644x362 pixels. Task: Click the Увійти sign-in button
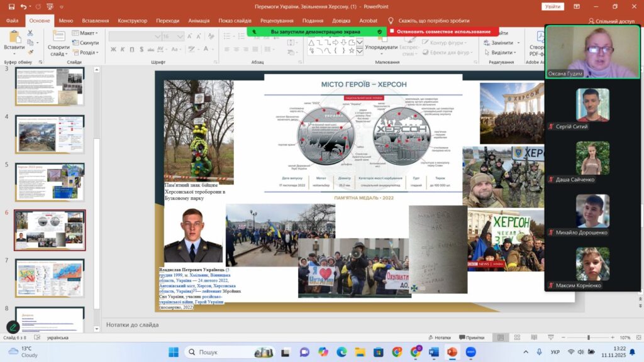(x=552, y=6)
